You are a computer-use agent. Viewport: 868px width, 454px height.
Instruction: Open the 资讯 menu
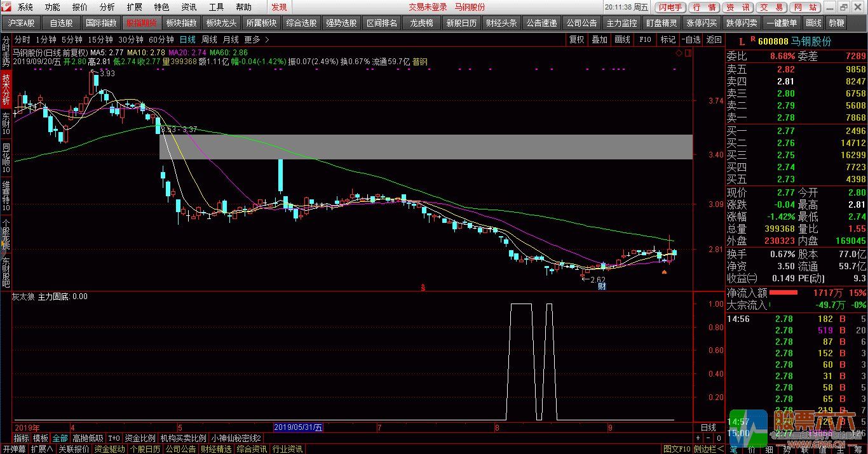pos(189,7)
